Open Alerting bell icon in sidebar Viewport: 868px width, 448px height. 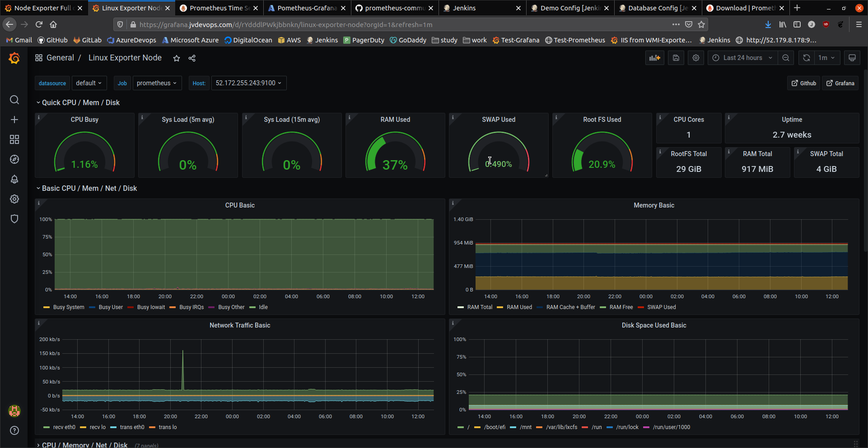click(14, 179)
